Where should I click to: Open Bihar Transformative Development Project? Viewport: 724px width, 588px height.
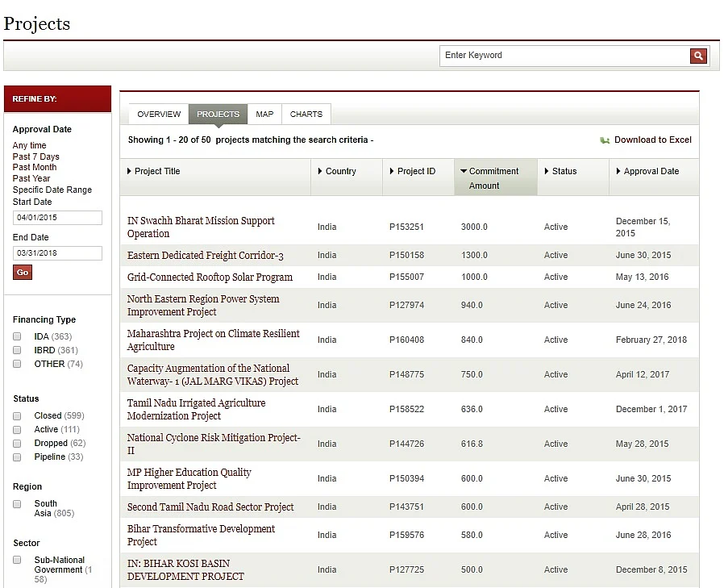tap(201, 535)
